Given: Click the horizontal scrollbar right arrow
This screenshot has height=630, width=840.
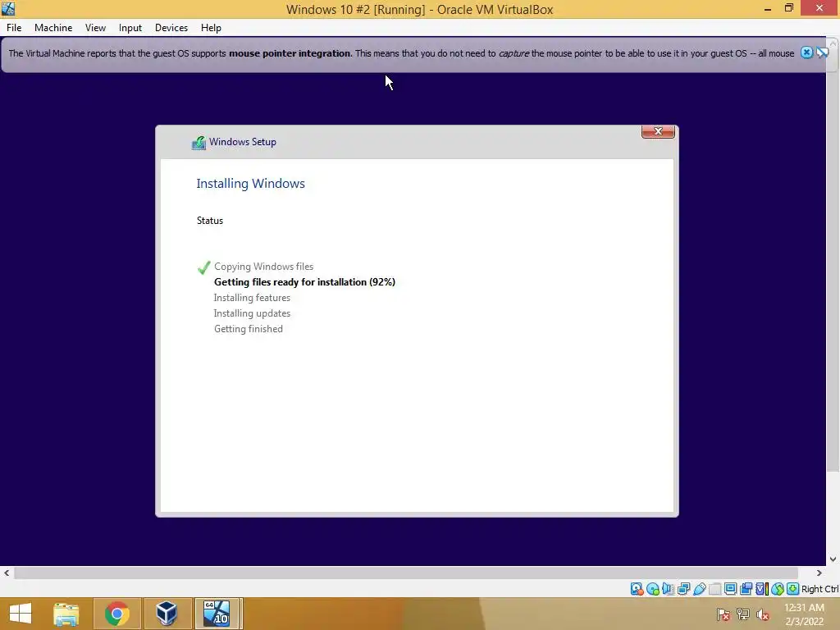Looking at the screenshot, I should [x=819, y=573].
